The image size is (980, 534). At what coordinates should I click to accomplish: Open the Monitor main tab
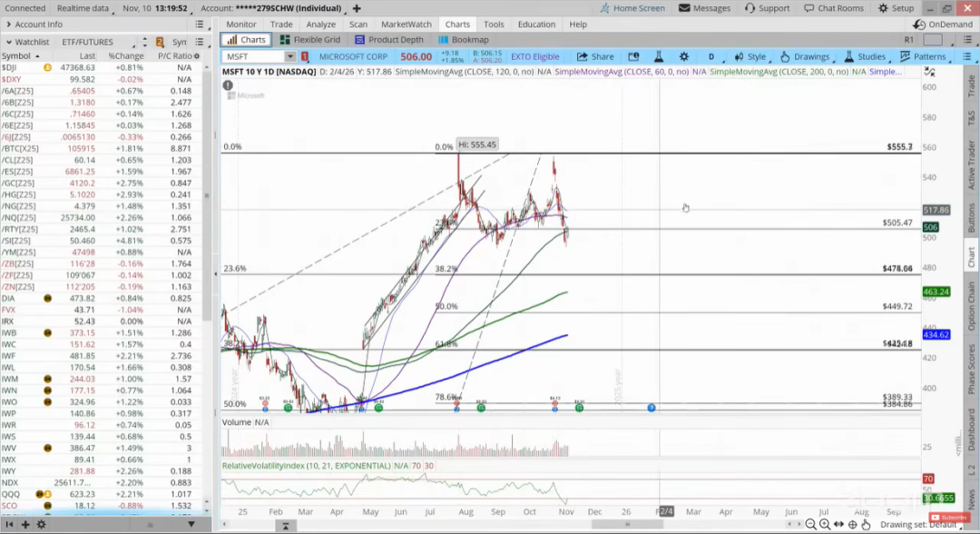coord(241,24)
